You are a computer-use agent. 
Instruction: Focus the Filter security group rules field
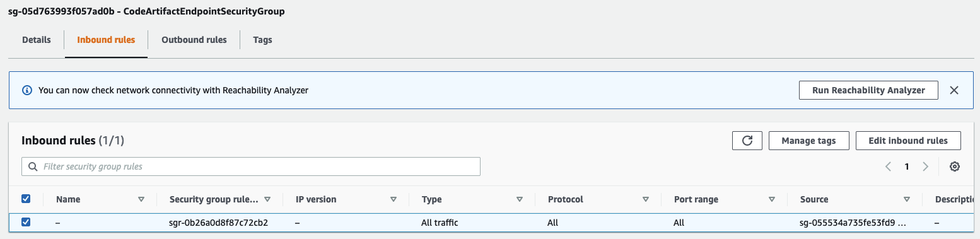pos(251,166)
